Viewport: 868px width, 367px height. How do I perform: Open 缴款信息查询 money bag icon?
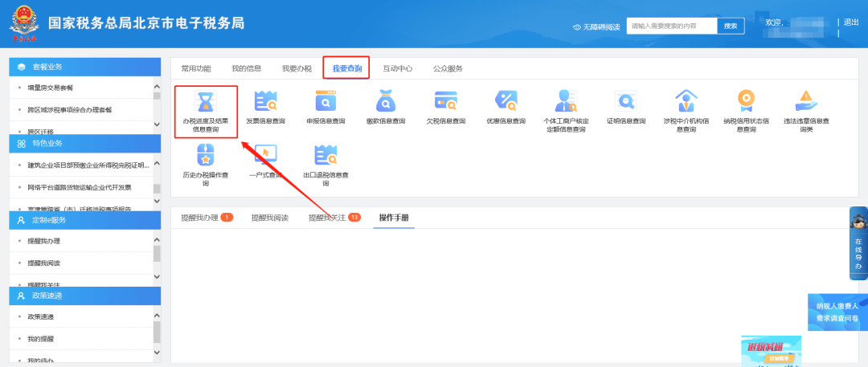385,100
